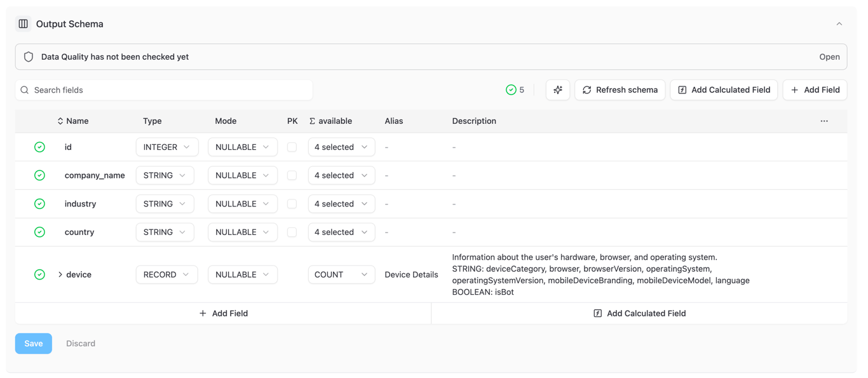Check PK checkbox for company_name
868x378 pixels.
[x=292, y=175]
